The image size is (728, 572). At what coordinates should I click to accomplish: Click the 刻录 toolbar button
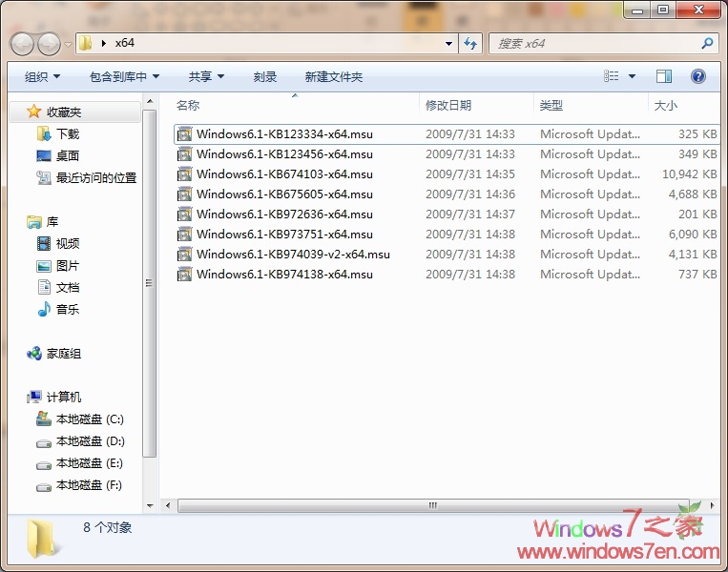pyautogui.click(x=265, y=76)
